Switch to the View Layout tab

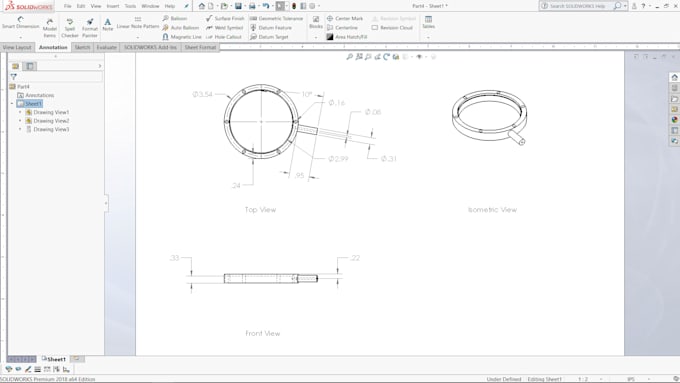[17, 47]
